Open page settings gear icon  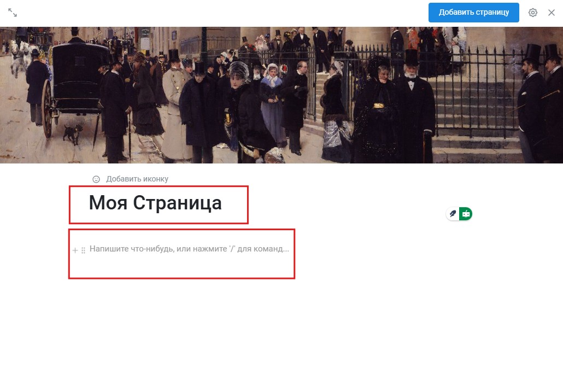(x=533, y=13)
